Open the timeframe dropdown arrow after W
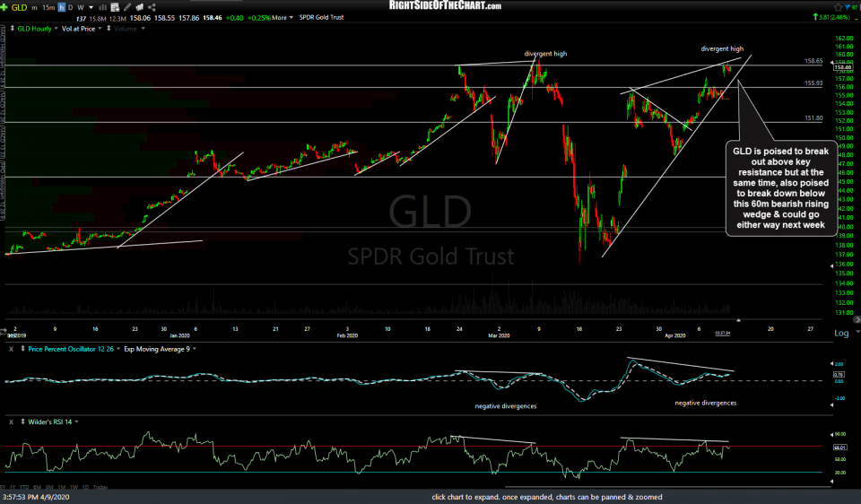The height and width of the screenshot is (504, 861). click(x=91, y=8)
